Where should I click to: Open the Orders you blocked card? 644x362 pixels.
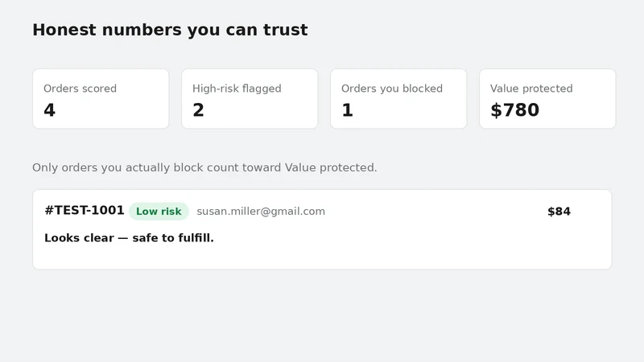(x=398, y=99)
